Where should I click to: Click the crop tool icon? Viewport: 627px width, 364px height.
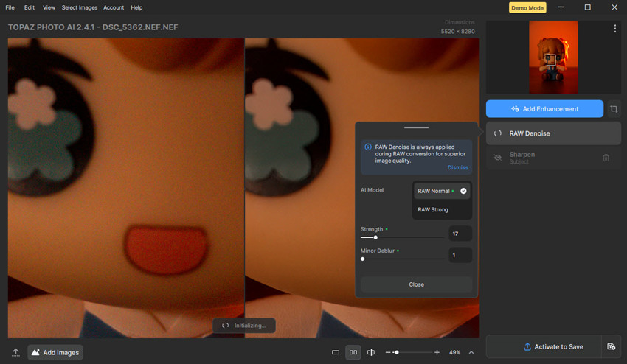click(614, 109)
